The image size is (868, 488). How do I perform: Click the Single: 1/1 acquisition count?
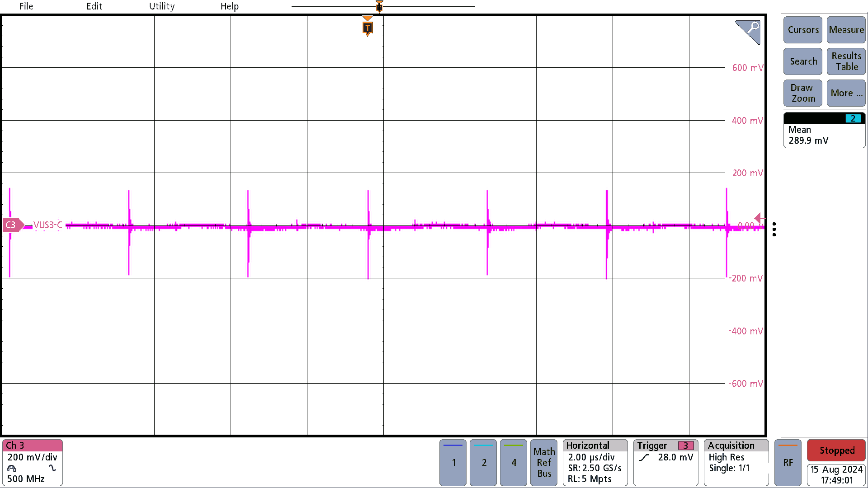[x=729, y=468]
